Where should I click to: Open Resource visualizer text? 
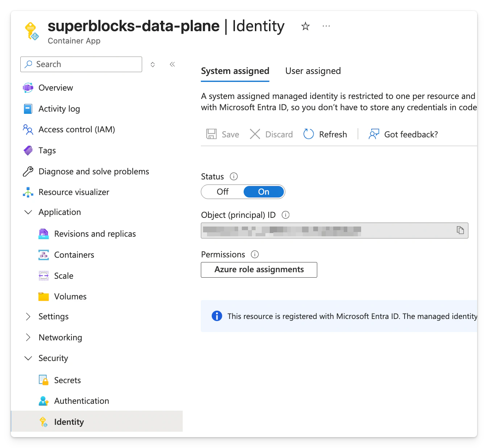tap(74, 192)
